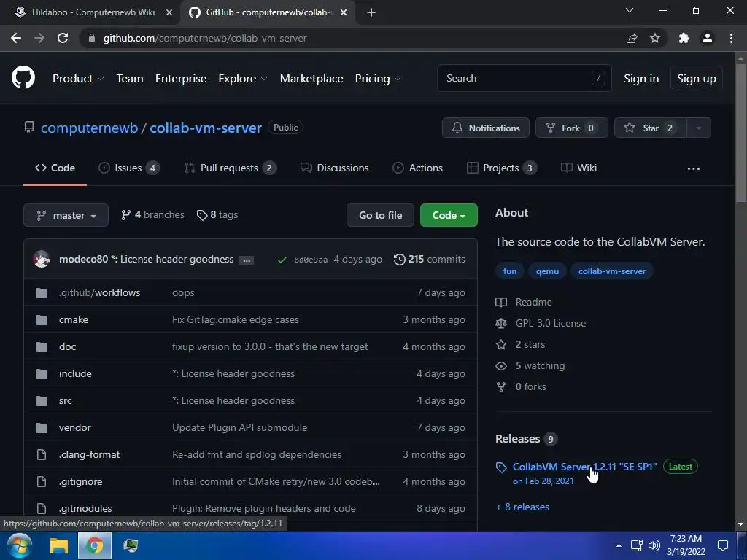
Task: View the 4 branches link
Action: [x=152, y=215]
